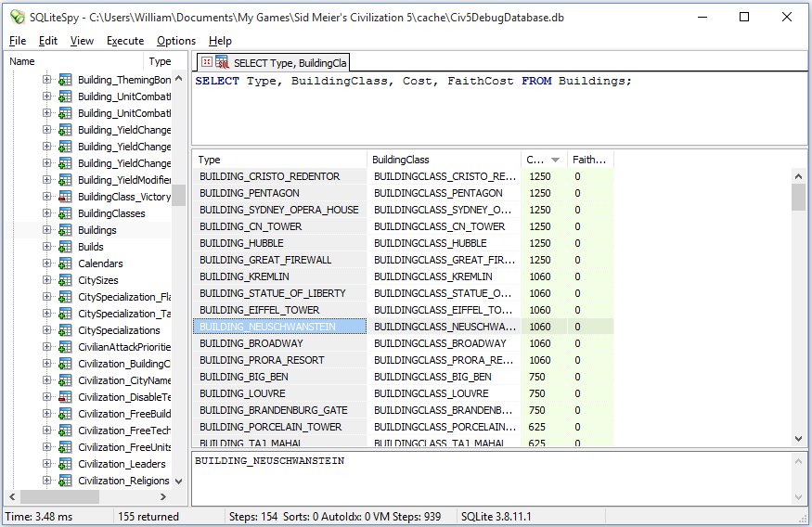Expand the Civilization_Leaders node
Viewport: 812px width, 527px height.
point(46,463)
